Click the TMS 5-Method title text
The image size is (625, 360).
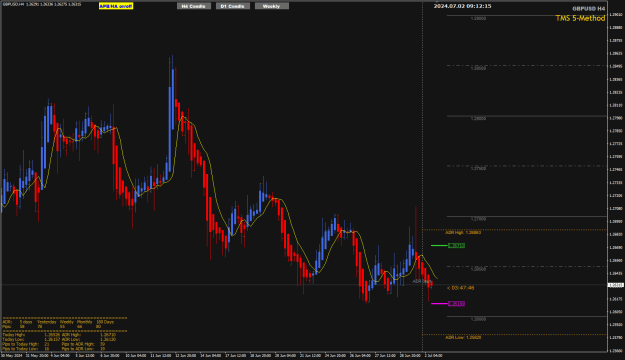[x=580, y=18]
